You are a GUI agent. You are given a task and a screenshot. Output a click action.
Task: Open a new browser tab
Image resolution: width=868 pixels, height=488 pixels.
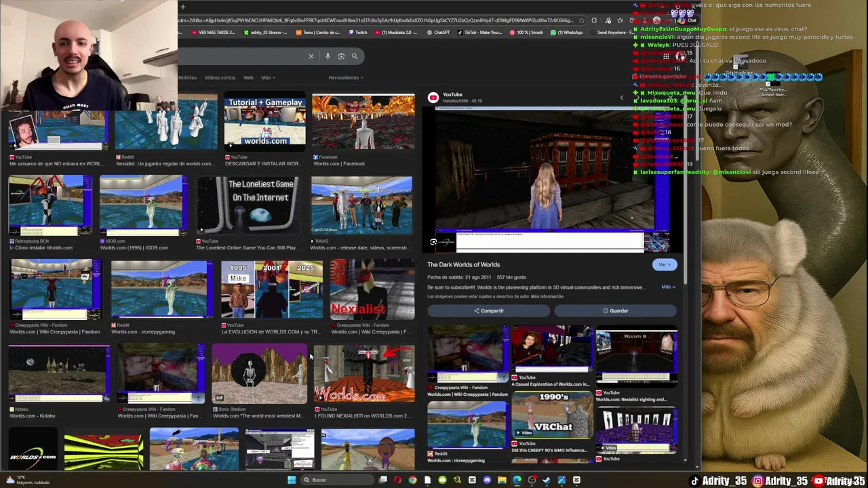(x=183, y=7)
